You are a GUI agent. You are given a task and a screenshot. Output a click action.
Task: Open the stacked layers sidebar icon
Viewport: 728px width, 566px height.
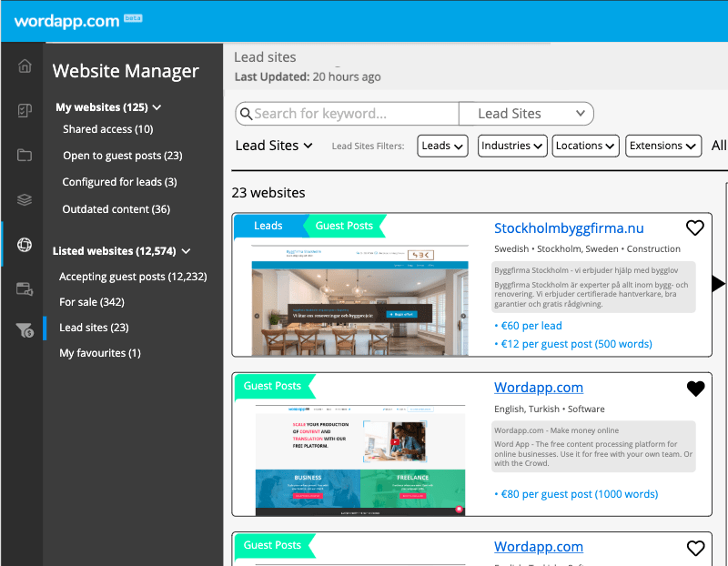pos(25,199)
